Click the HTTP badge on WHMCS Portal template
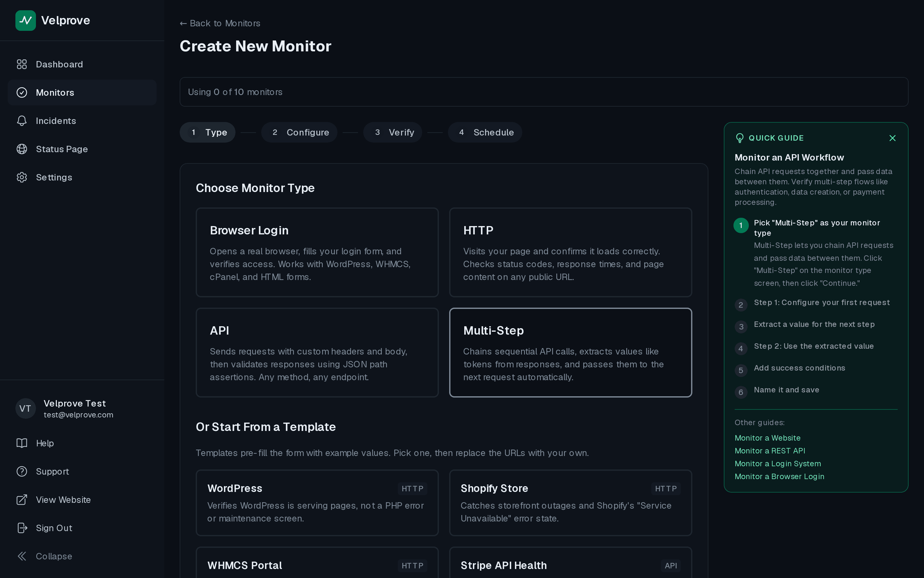 pyautogui.click(x=412, y=566)
